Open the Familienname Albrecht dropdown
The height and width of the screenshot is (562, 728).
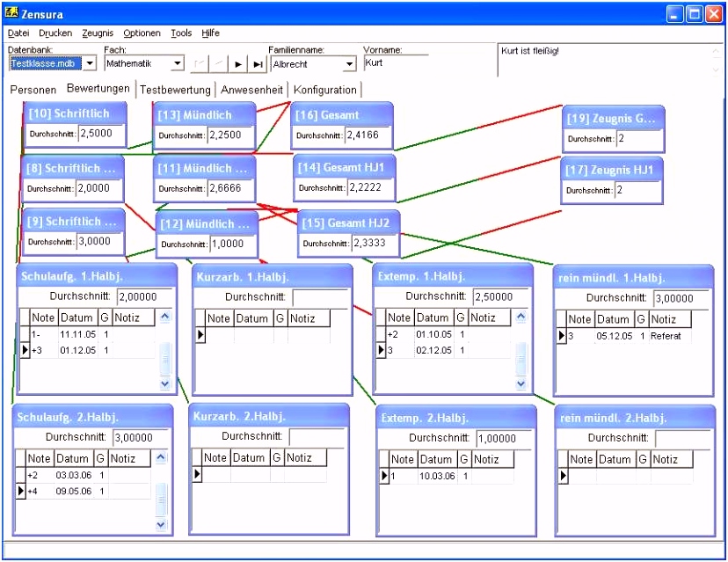click(350, 64)
